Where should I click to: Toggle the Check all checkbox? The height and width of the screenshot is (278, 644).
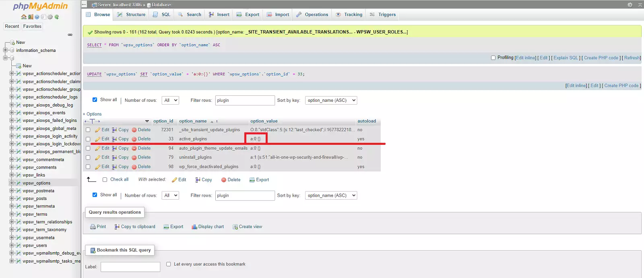(x=105, y=180)
